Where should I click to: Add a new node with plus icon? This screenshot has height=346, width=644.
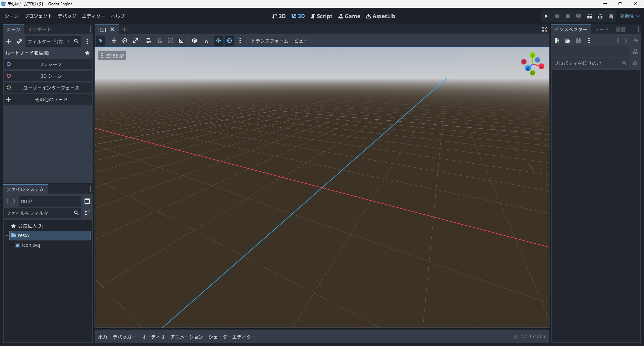tap(9, 41)
